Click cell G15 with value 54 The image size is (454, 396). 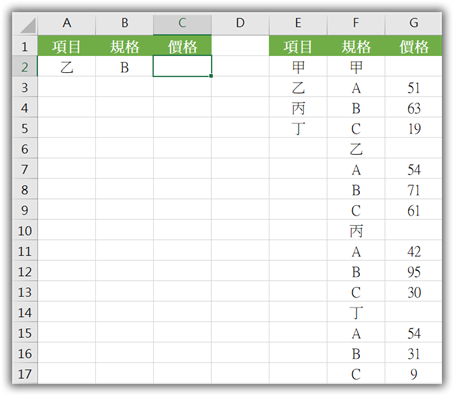[414, 332]
